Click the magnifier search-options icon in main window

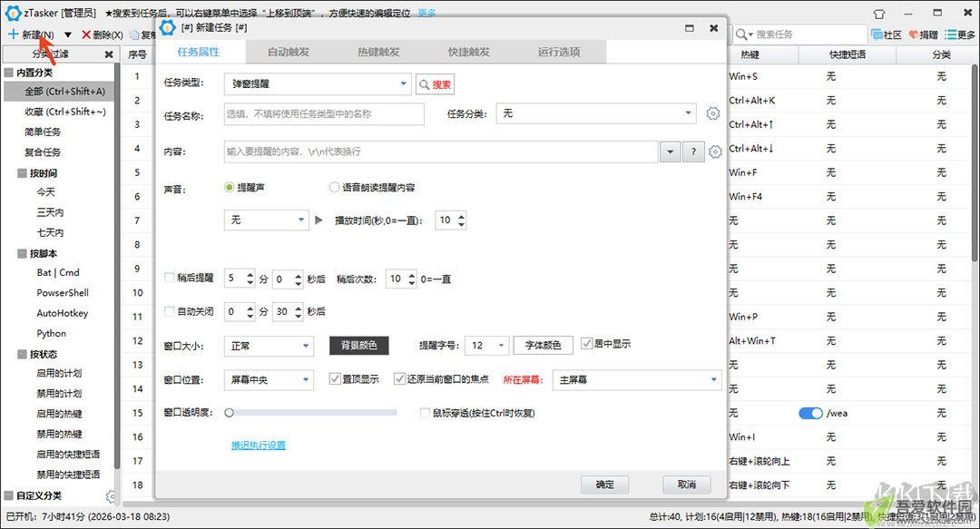[744, 34]
